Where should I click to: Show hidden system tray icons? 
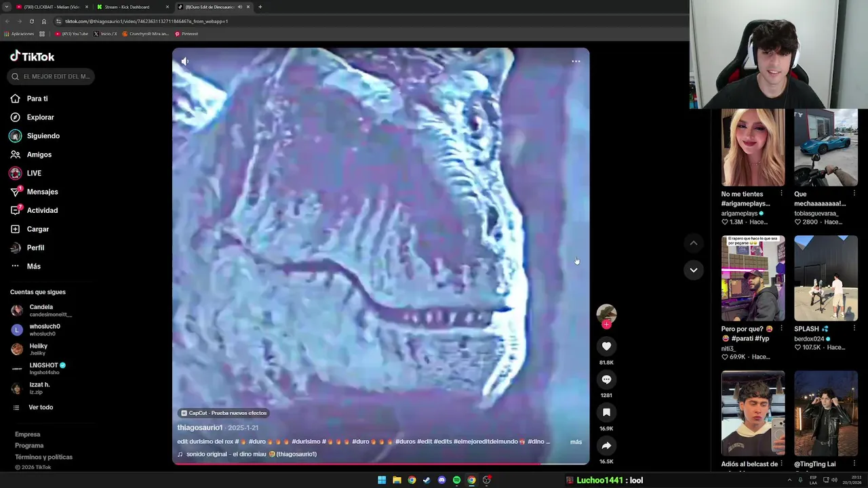tap(789, 480)
